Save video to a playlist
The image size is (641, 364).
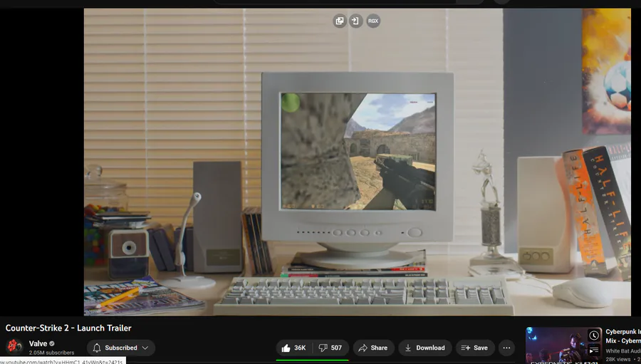[x=475, y=348]
